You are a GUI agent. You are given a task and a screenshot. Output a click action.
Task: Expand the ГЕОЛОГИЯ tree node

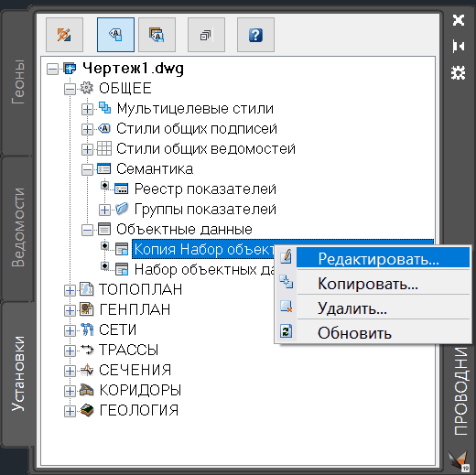(x=70, y=411)
